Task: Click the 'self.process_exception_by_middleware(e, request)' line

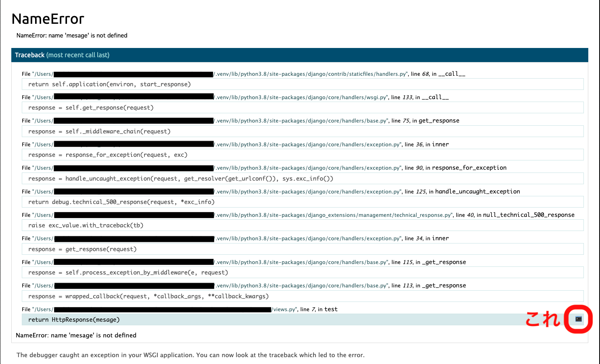Action: [x=303, y=272]
